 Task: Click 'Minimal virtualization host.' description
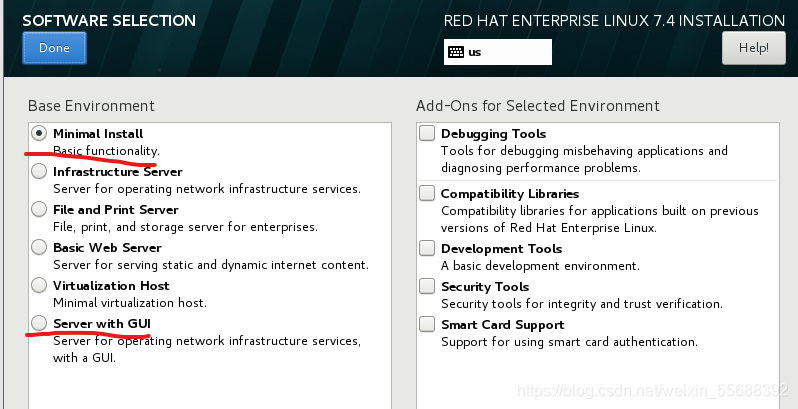[130, 303]
